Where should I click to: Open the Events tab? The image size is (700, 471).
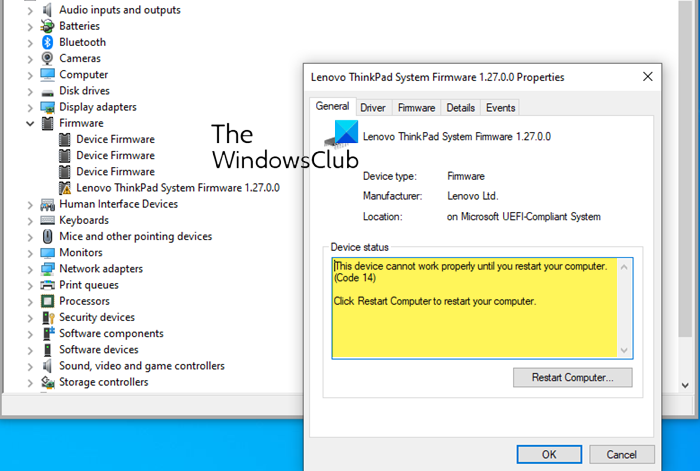(x=500, y=108)
